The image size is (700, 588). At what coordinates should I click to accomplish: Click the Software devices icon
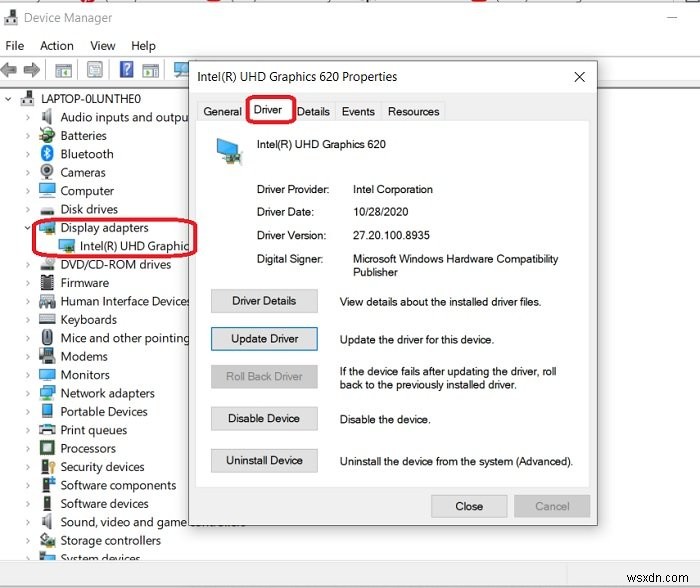coord(47,503)
